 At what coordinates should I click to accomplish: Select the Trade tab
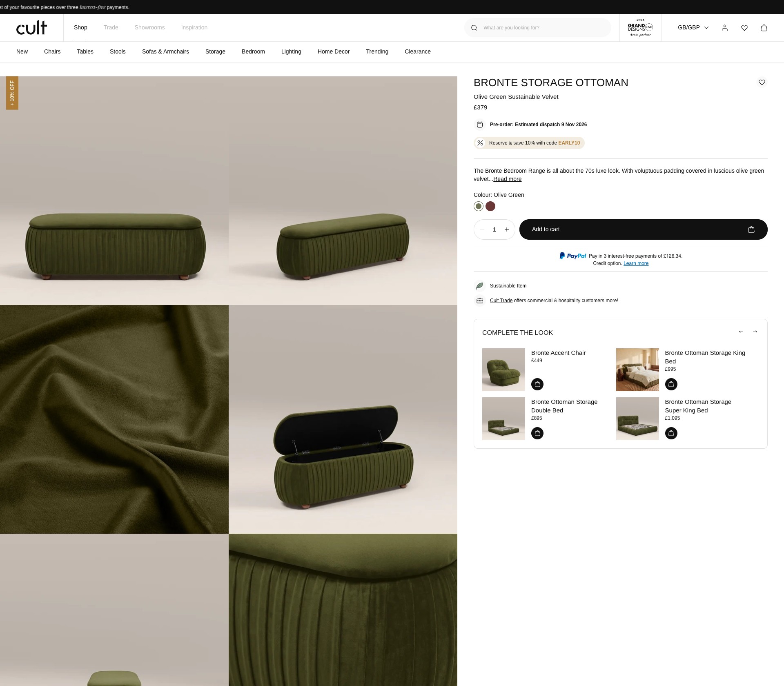tap(111, 27)
